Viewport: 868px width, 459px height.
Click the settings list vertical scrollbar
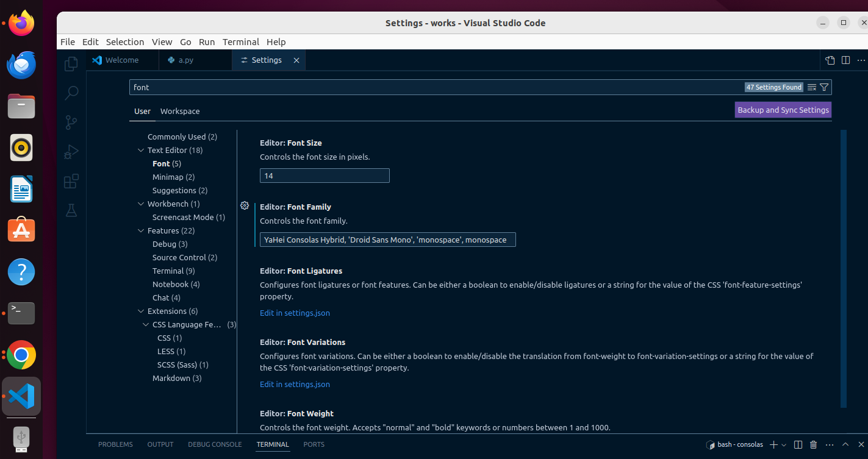click(x=844, y=268)
